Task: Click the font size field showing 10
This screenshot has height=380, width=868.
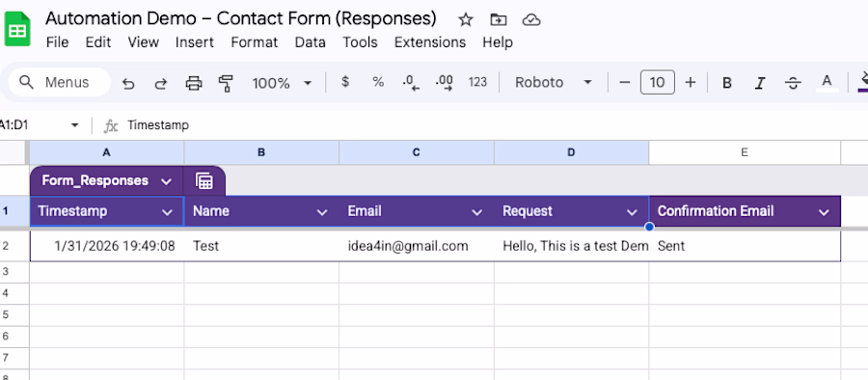Action: [657, 83]
